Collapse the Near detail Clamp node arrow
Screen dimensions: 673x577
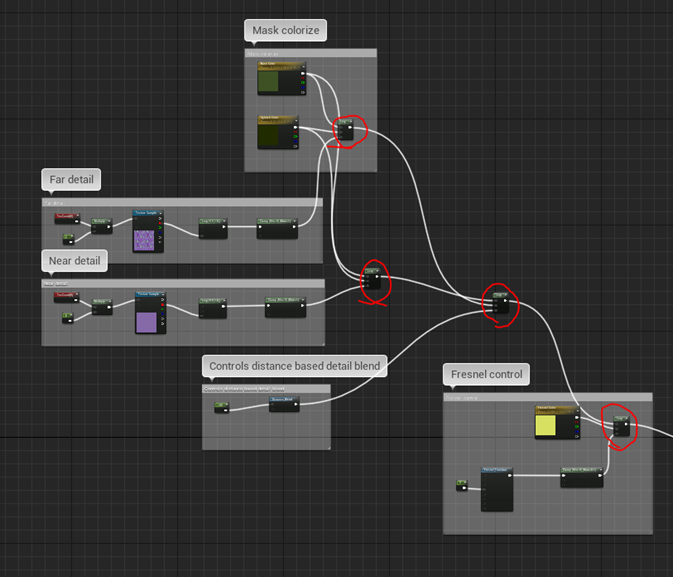pos(303,300)
